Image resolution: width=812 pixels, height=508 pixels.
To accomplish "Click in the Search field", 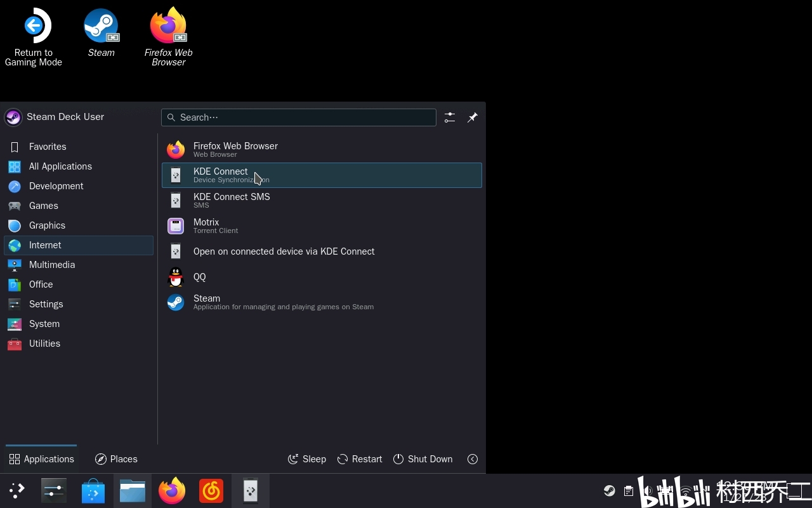I will tap(299, 117).
